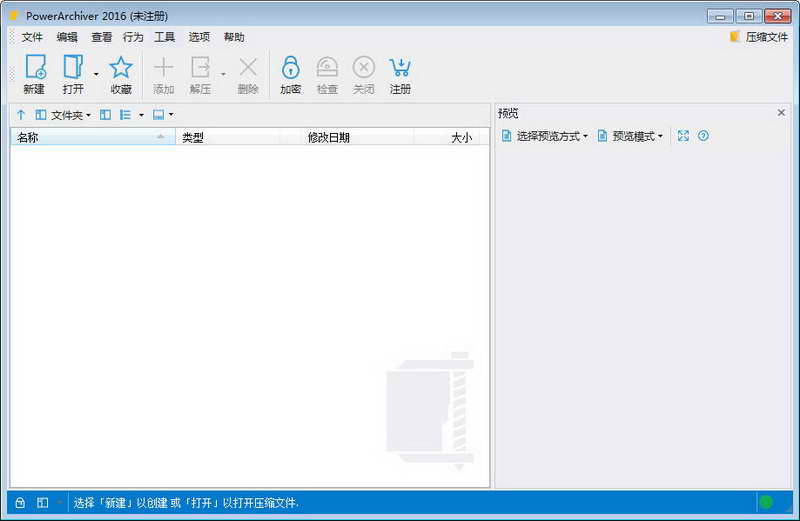Screen dimensions: 800x521
Task: Minimize the PowerArchiver window
Action: pos(720,16)
